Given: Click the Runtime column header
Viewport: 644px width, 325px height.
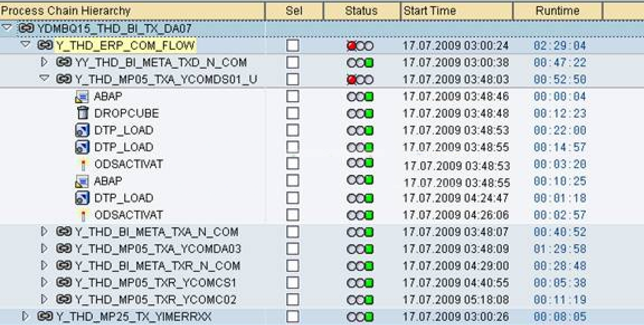Looking at the screenshot, I should 557,11.
